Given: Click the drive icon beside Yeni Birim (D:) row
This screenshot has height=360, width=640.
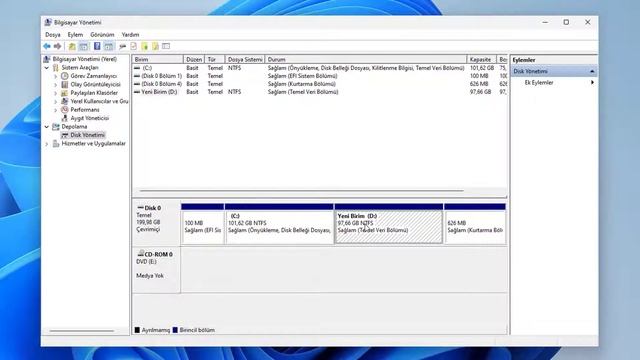Looking at the screenshot, I should [137, 92].
